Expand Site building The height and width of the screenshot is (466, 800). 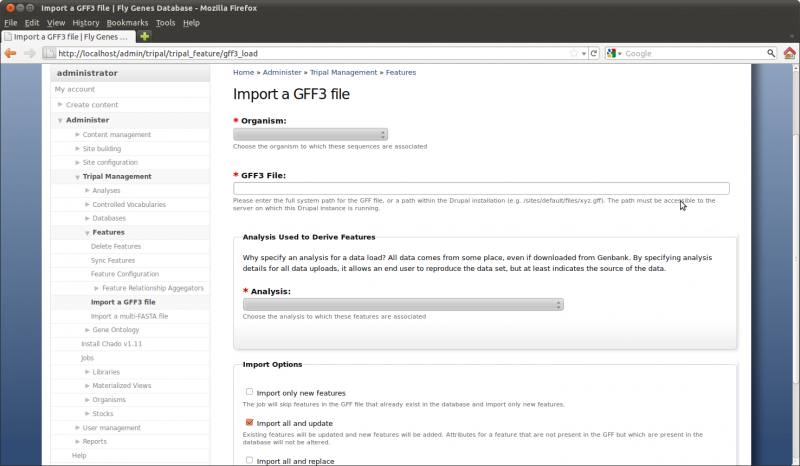[x=77, y=149]
